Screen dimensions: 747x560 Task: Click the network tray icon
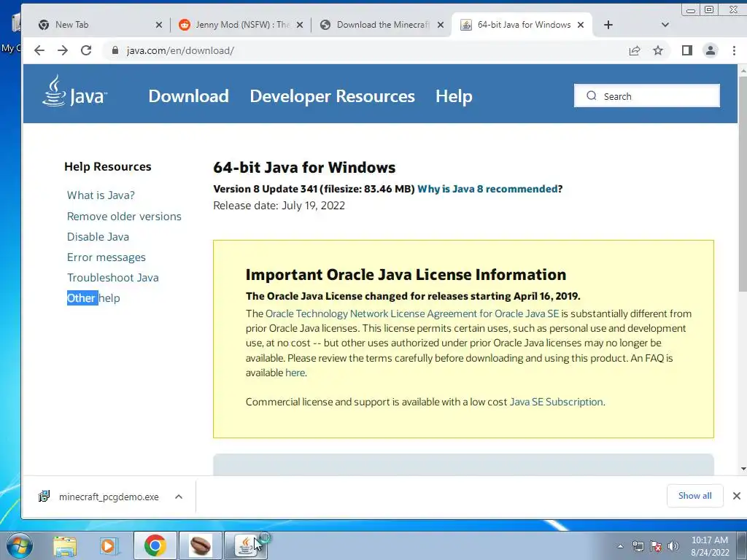point(638,546)
